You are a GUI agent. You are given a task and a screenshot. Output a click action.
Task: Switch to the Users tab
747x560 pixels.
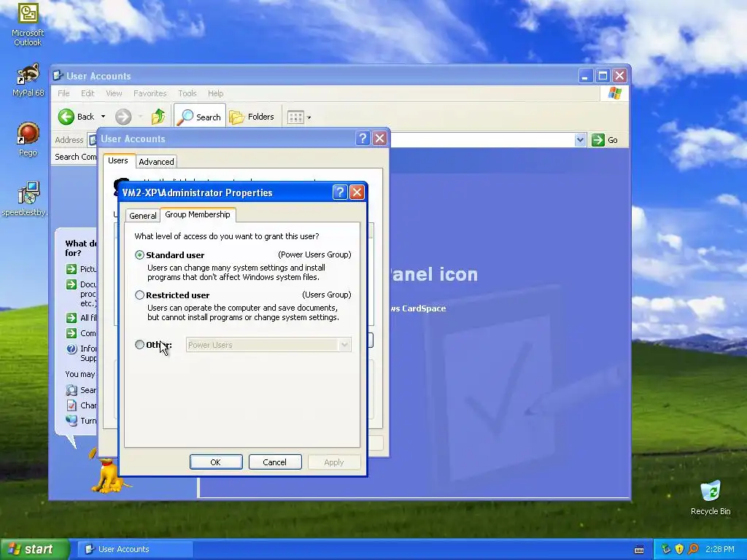118,160
